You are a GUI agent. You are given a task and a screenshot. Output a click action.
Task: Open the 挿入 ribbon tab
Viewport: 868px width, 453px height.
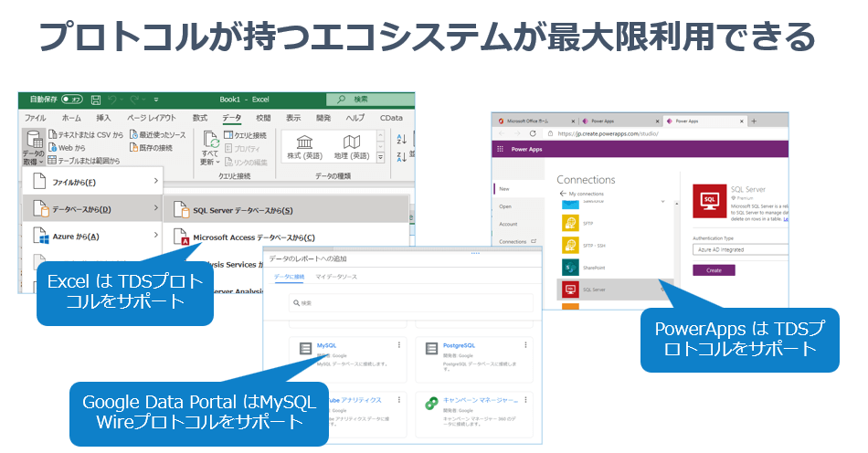103,118
